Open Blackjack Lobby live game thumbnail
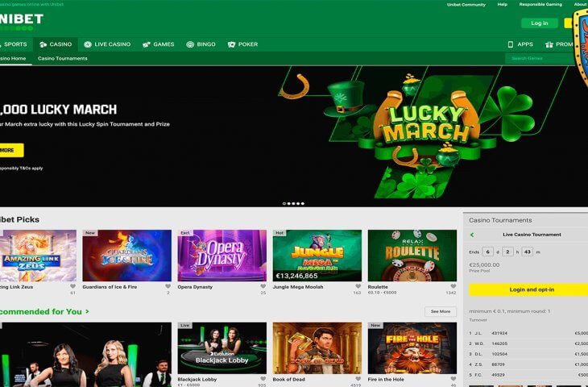 coord(222,348)
